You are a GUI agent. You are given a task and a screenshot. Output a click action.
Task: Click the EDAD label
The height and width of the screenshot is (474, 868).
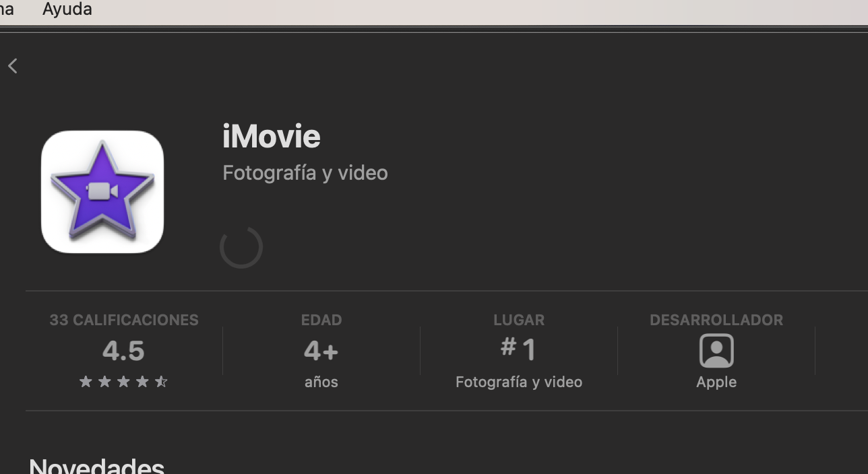pyautogui.click(x=321, y=320)
